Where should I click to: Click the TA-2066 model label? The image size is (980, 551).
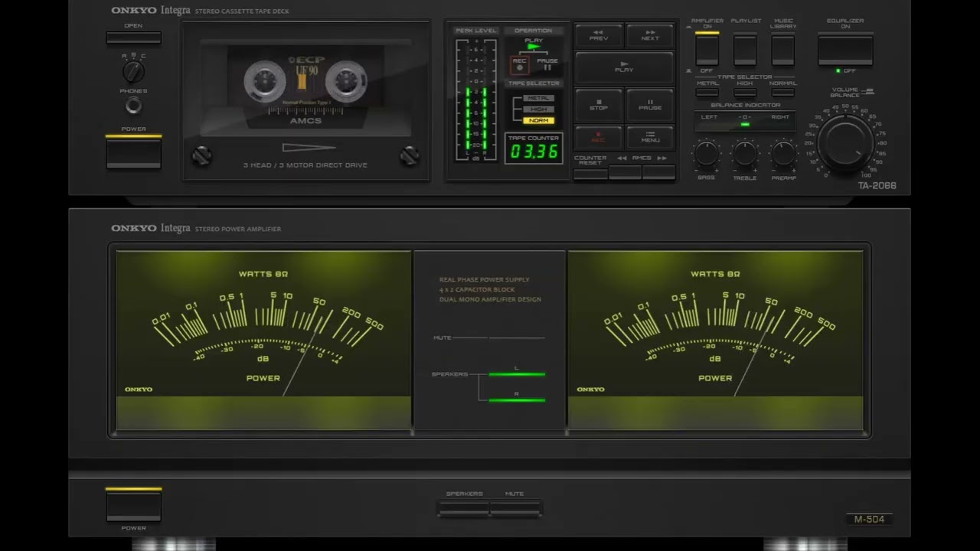[877, 185]
